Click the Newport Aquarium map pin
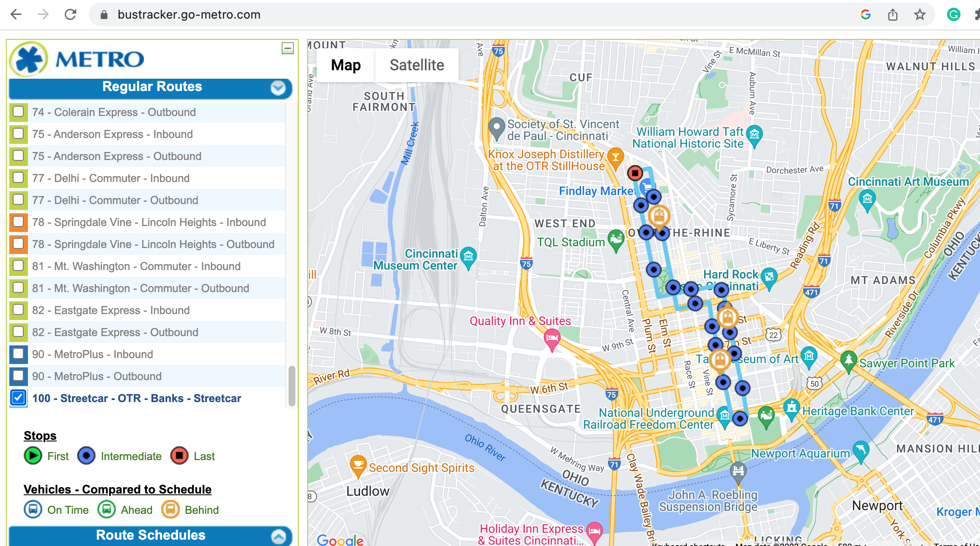980x546 pixels. pyautogui.click(x=861, y=452)
